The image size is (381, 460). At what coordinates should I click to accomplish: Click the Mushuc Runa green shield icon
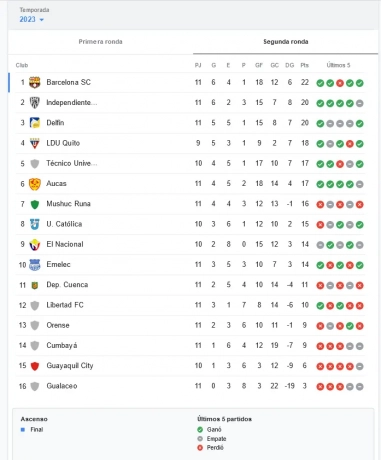point(35,204)
